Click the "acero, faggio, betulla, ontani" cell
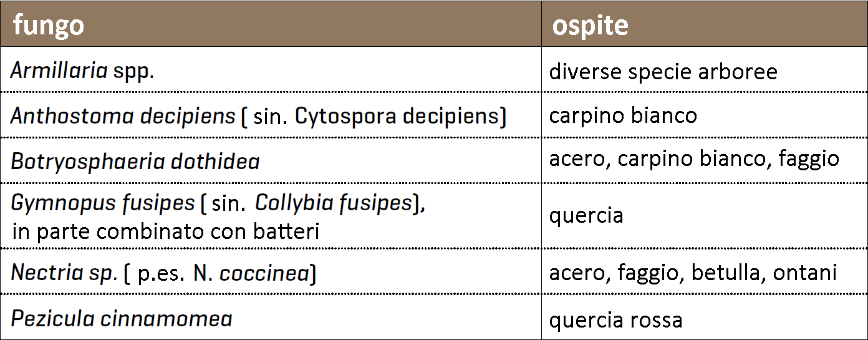 tap(692, 273)
